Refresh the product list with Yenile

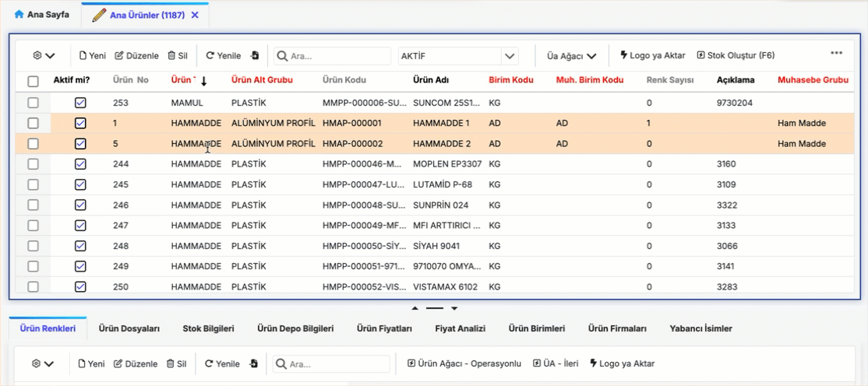pyautogui.click(x=223, y=56)
